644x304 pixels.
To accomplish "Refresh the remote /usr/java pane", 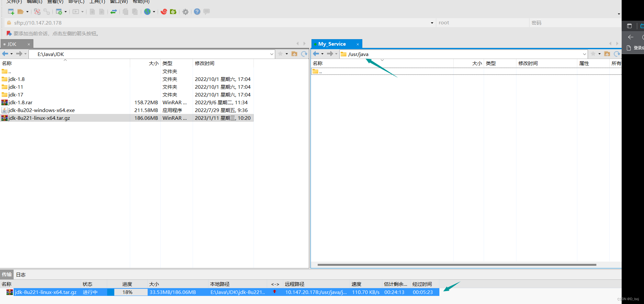I will coord(617,54).
